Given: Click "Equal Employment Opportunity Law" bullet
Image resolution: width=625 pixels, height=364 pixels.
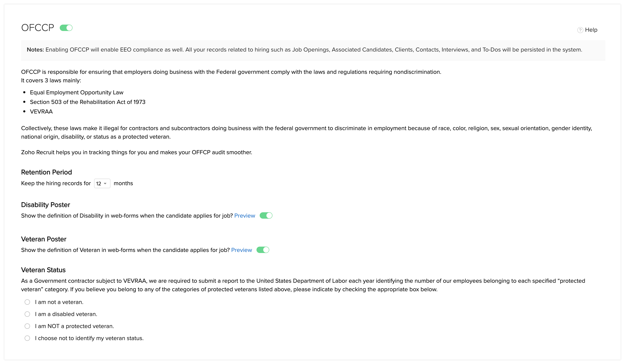Looking at the screenshot, I should point(76,93).
